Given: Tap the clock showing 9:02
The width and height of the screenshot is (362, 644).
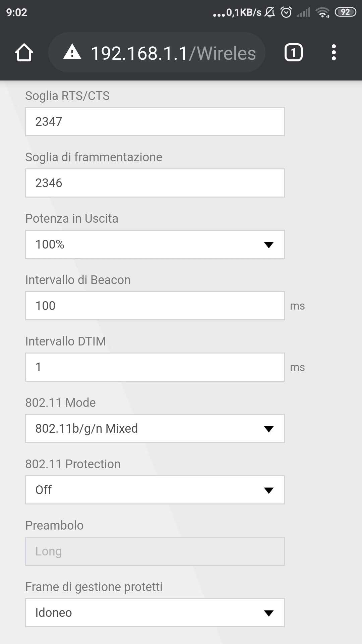Looking at the screenshot, I should pos(16,12).
